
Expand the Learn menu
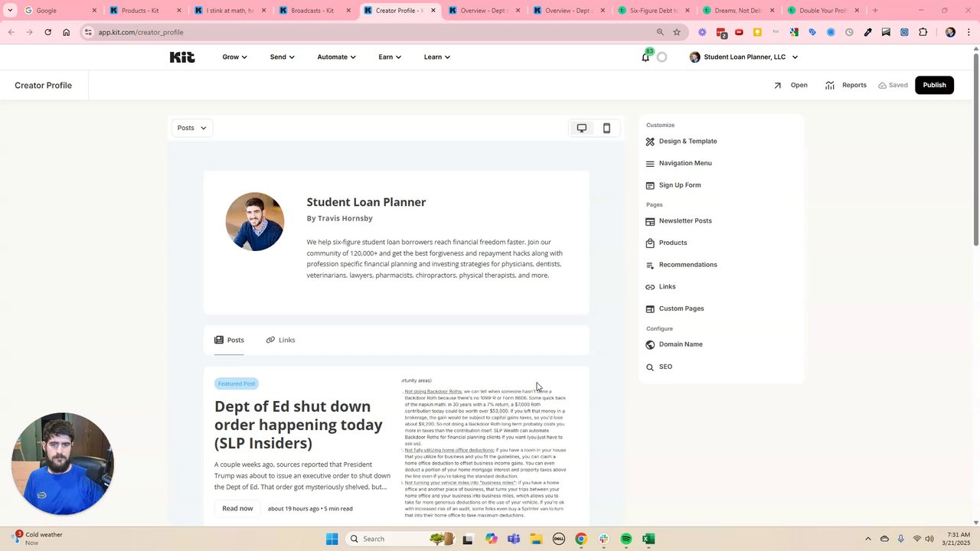coord(437,57)
